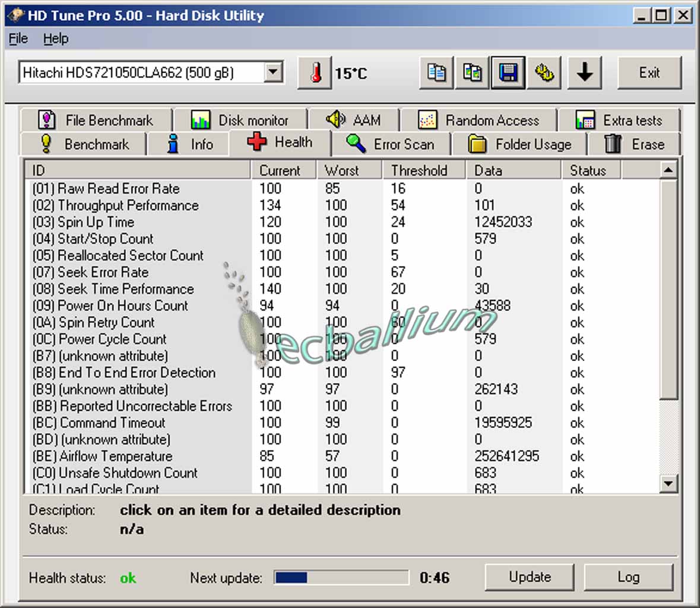
Task: Open options with the gears icon
Action: [544, 73]
